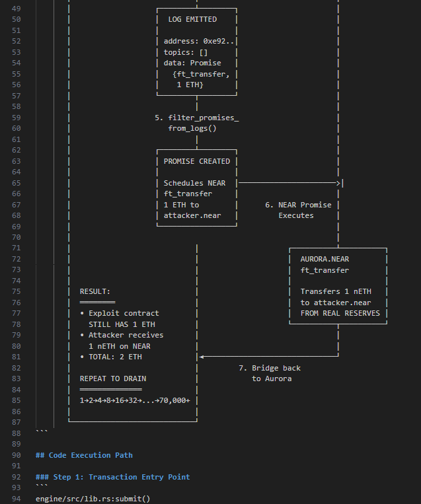Click line number 82 in the gutter
Screen dimensions: 421x504
(16, 368)
